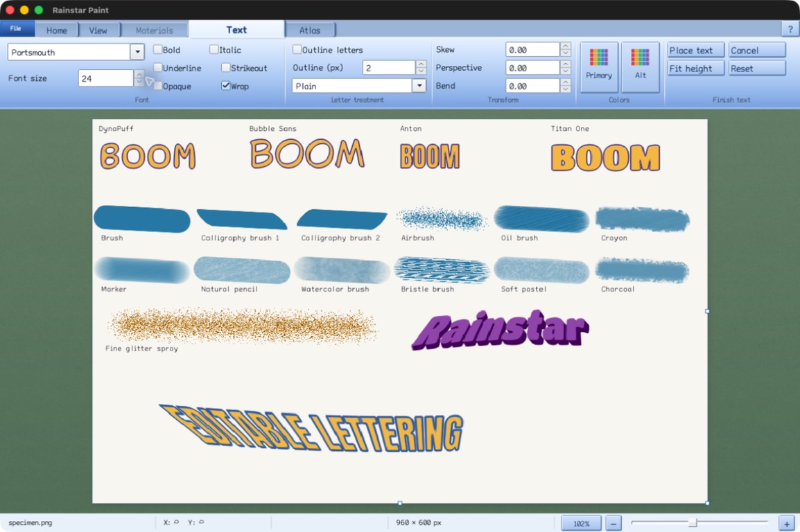800x532 pixels.
Task: Click the Anton BOOM sample
Action: (430, 156)
